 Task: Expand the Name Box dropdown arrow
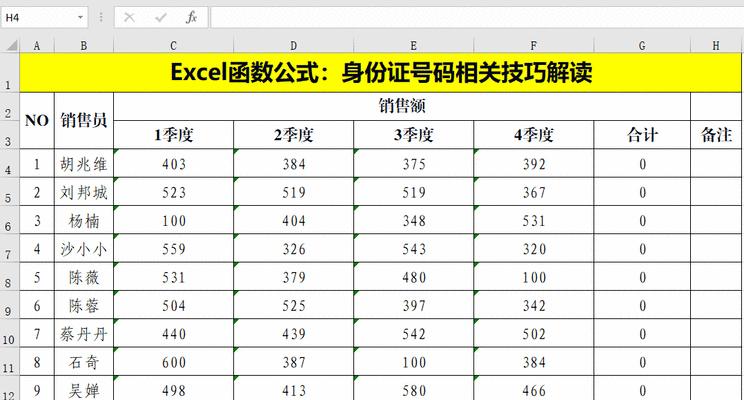[80, 18]
